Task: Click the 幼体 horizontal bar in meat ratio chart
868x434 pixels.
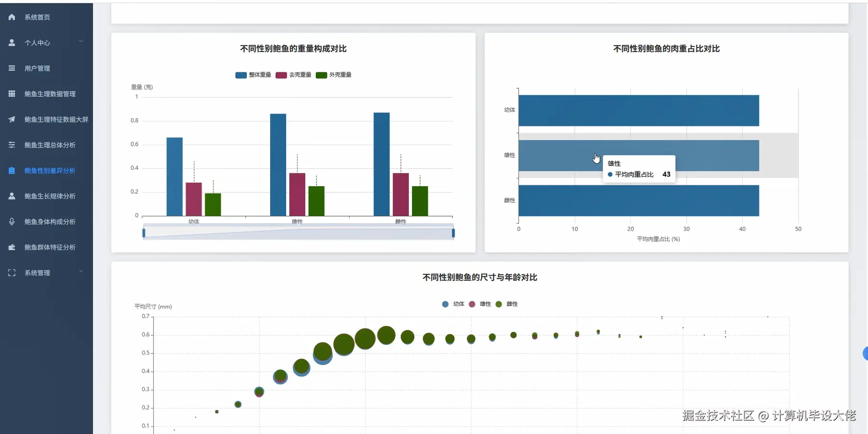Action: point(638,110)
